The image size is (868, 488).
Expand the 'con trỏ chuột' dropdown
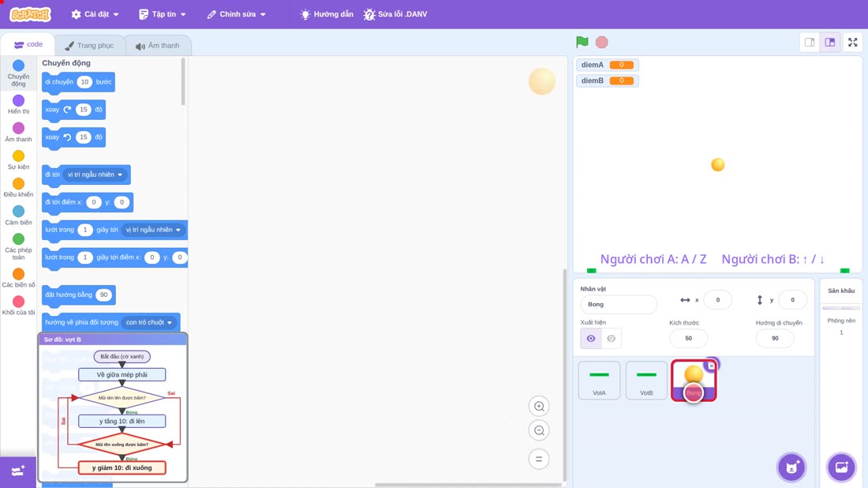[x=149, y=322]
